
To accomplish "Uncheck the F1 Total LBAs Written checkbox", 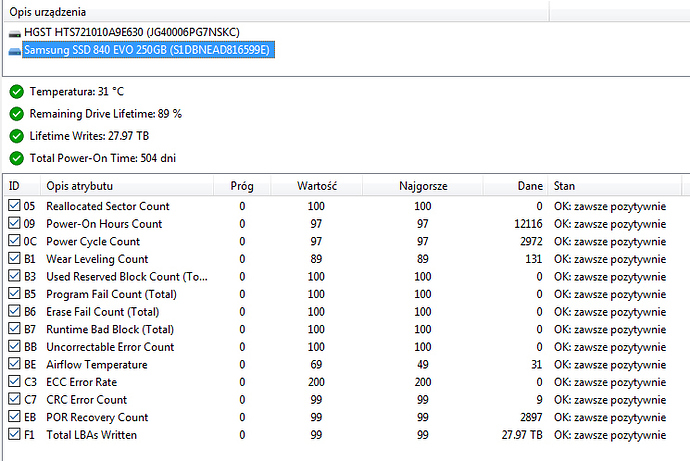I will 14,434.
